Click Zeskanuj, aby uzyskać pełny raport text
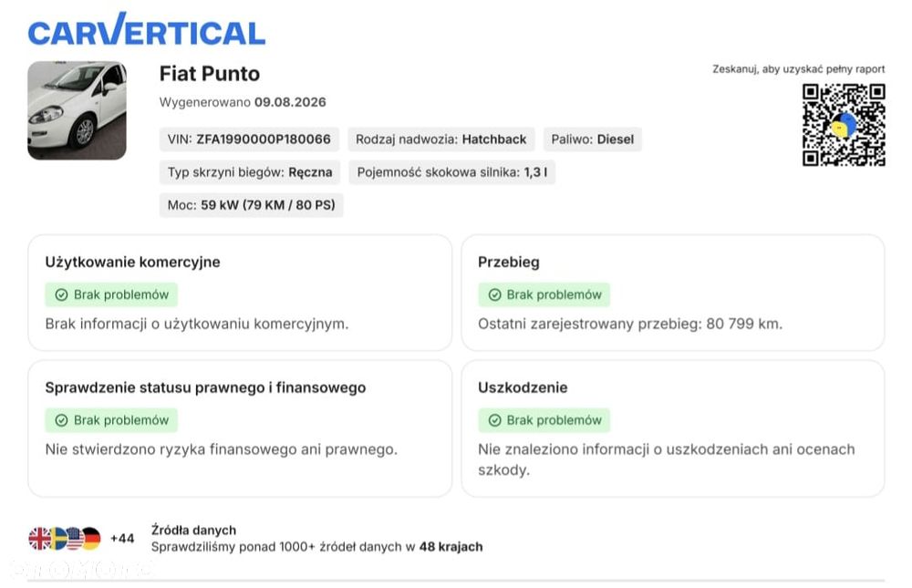The width and height of the screenshot is (912, 588). pyautogui.click(x=799, y=69)
